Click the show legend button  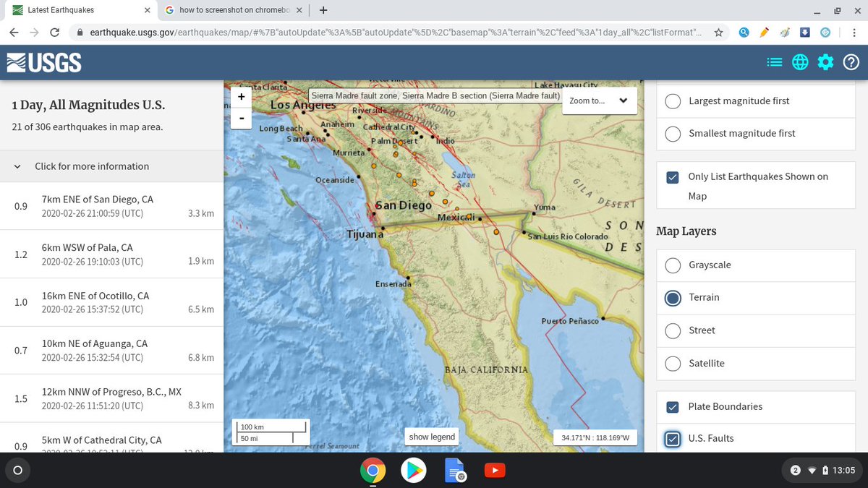tap(432, 437)
